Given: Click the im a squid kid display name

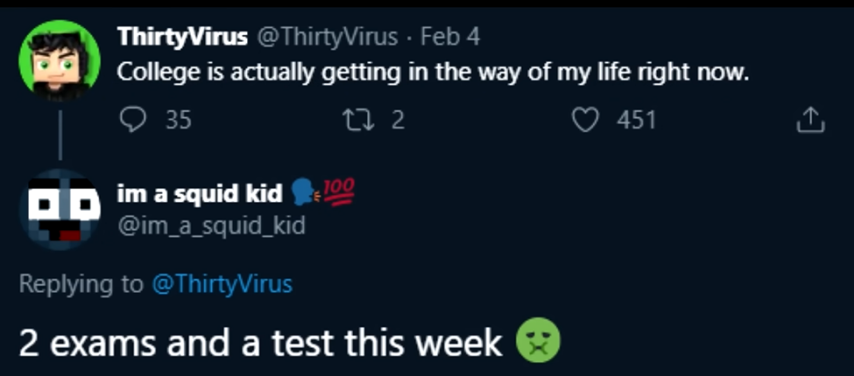Looking at the screenshot, I should (200, 193).
